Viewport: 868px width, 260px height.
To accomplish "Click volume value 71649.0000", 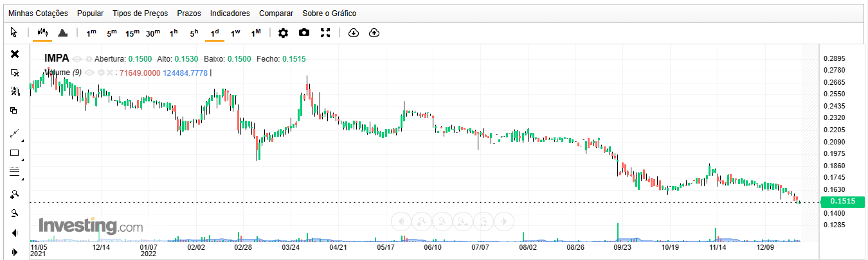I will pos(140,73).
